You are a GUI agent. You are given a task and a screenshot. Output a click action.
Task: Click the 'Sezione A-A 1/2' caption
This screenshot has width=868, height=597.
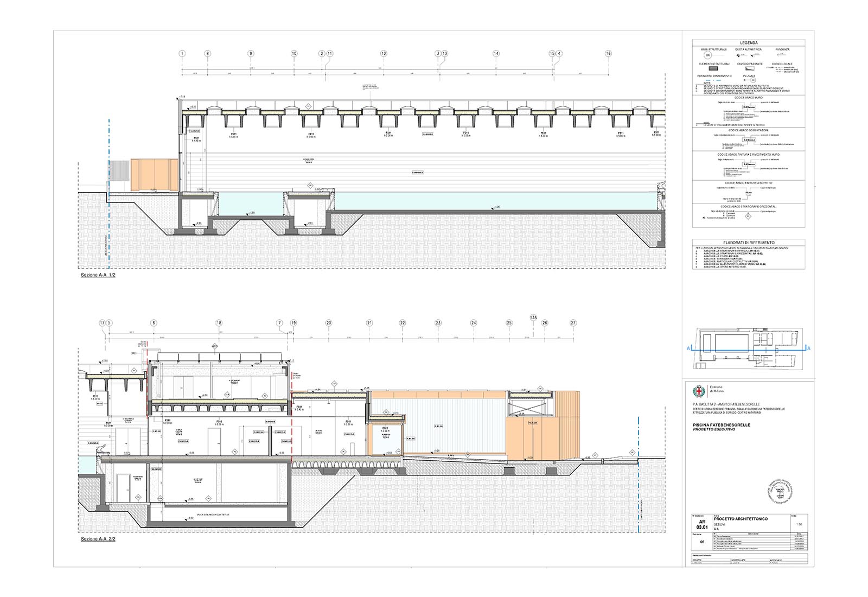98,275
